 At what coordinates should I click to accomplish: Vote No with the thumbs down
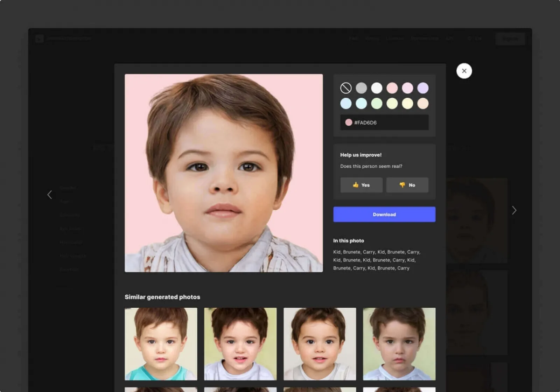(x=407, y=185)
